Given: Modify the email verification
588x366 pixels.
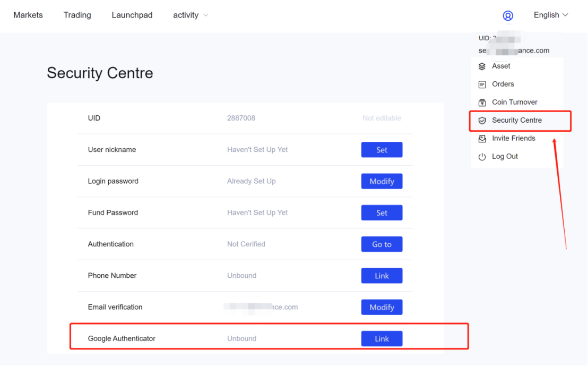Looking at the screenshot, I should [x=382, y=307].
